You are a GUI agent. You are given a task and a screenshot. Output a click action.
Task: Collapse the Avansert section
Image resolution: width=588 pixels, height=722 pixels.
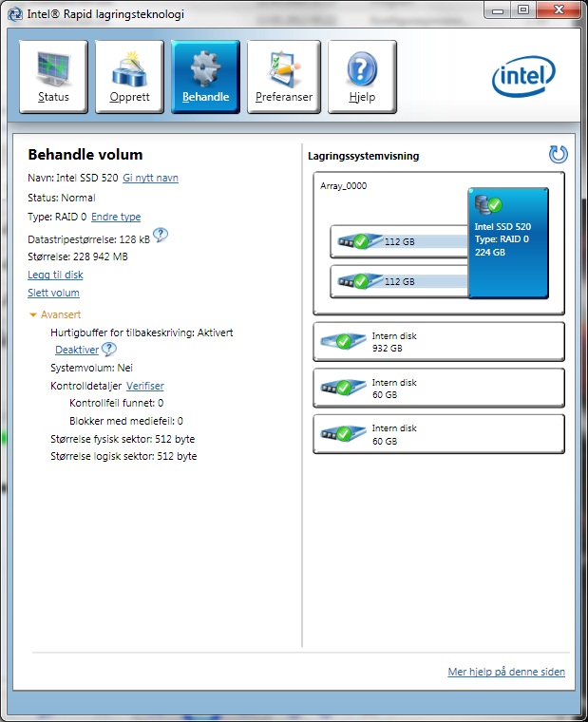[x=55, y=314]
